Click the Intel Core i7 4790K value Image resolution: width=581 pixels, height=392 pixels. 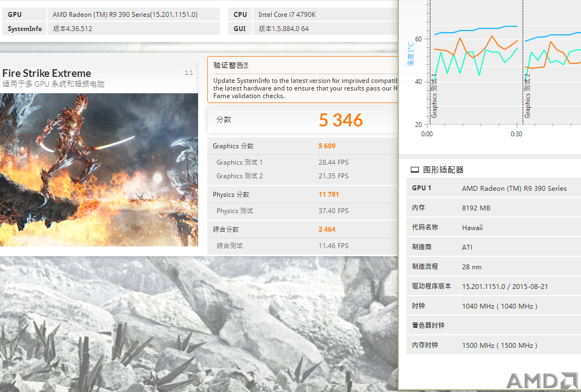click(287, 14)
